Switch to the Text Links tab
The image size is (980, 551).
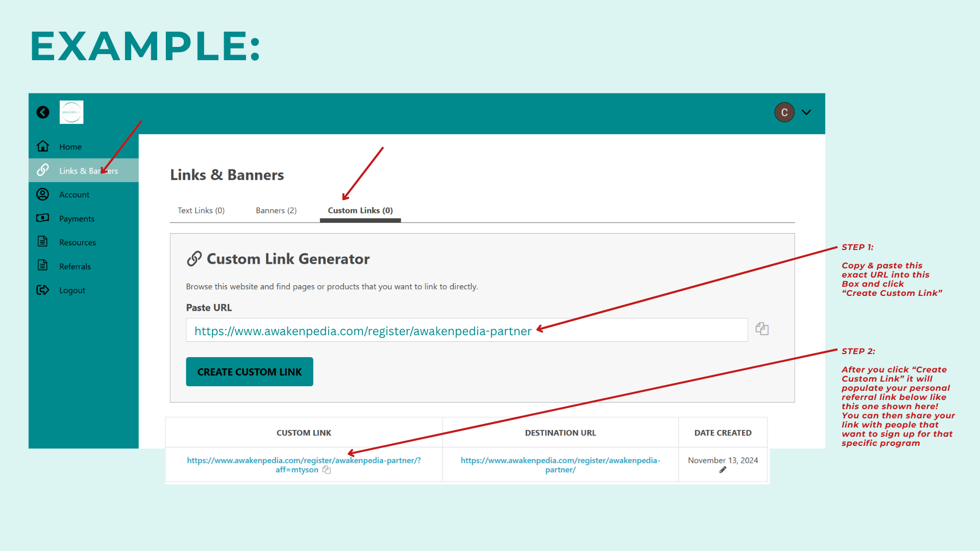click(x=201, y=210)
